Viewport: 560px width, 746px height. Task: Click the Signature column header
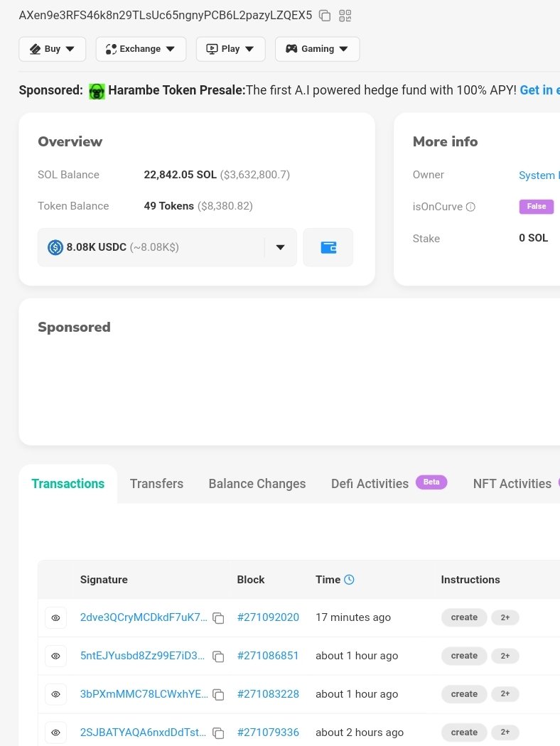coord(104,580)
